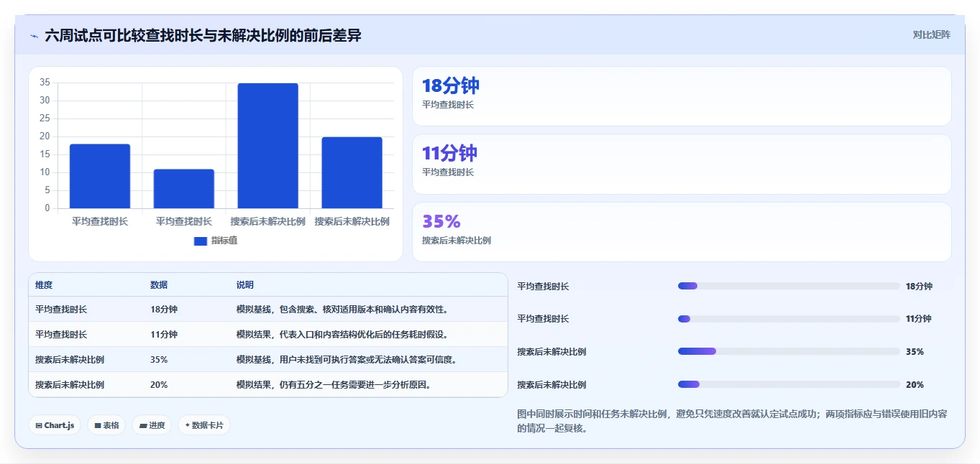The width and height of the screenshot is (980, 464).
Task: Click the 平均查找时长 label of the 11分钟 progress bar
Action: (x=543, y=319)
